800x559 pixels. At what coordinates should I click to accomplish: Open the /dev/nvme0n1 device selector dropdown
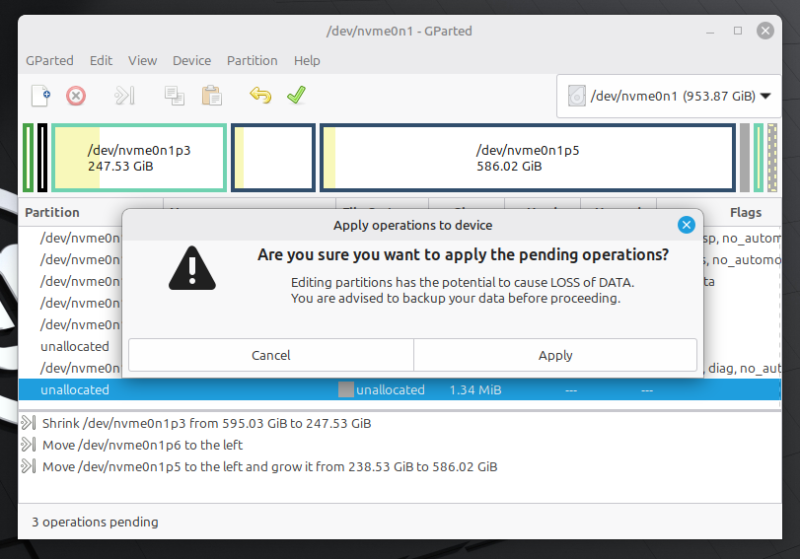[x=669, y=97]
